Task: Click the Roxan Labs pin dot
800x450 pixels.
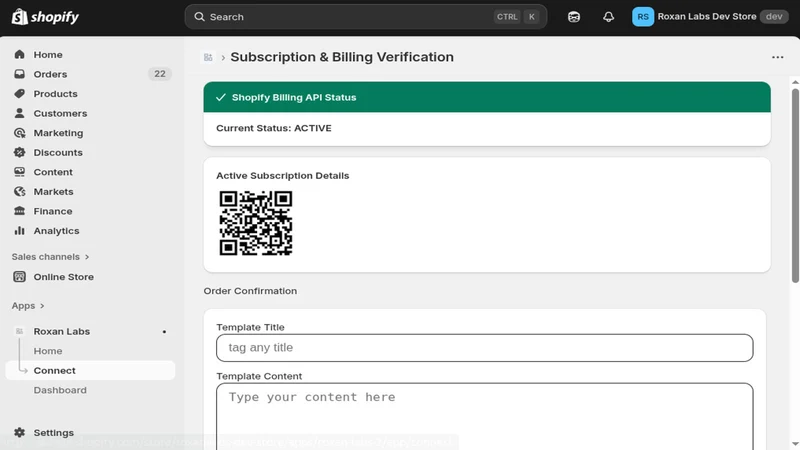Action: click(164, 332)
